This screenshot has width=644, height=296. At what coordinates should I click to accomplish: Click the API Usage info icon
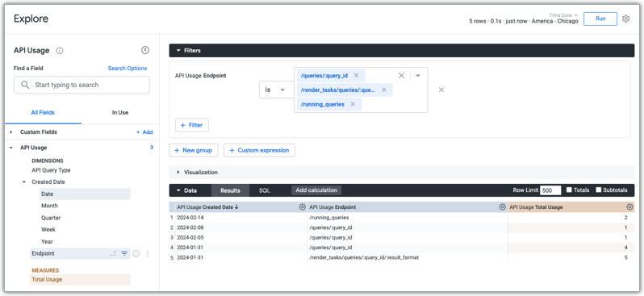click(x=60, y=51)
